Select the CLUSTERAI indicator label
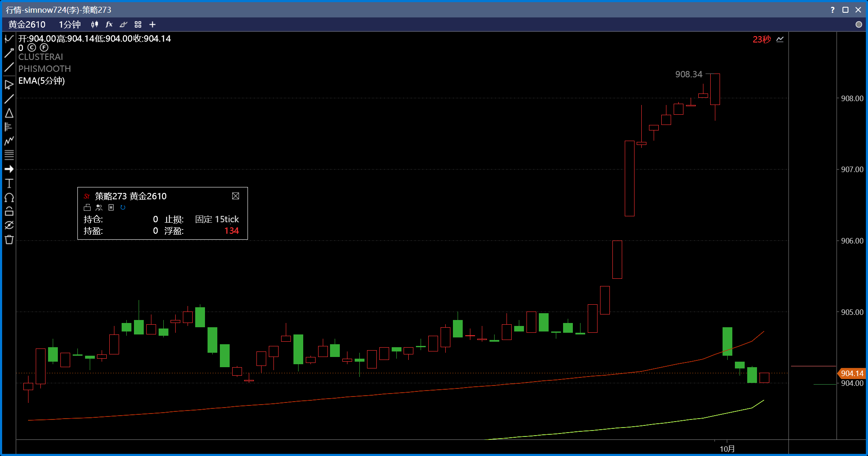 tap(40, 57)
